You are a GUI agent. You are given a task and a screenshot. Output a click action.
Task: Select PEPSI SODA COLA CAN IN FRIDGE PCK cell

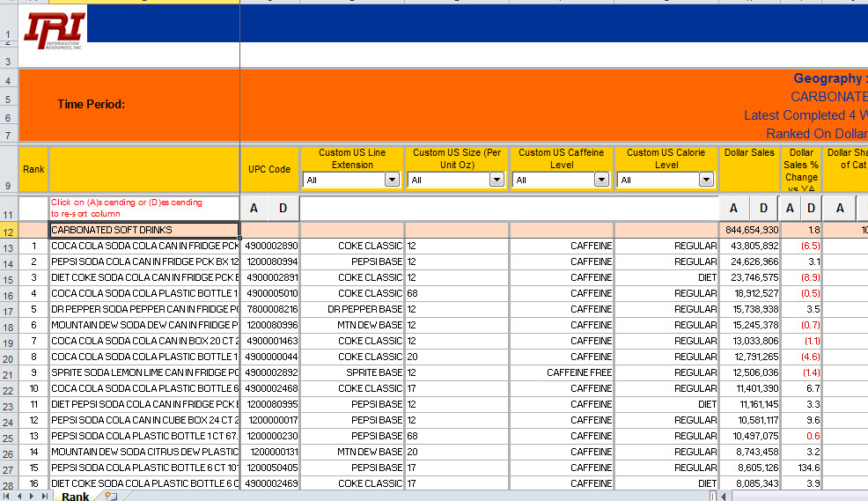tap(143, 262)
